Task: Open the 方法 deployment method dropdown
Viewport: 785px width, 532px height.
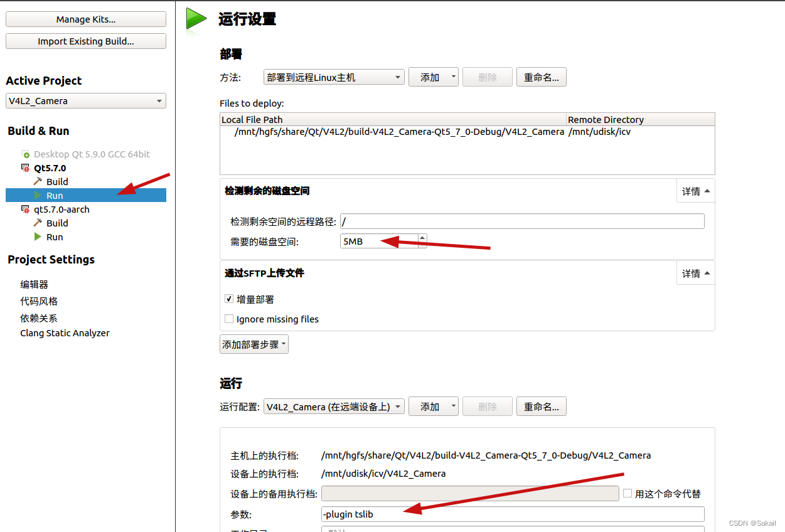Action: coord(334,77)
